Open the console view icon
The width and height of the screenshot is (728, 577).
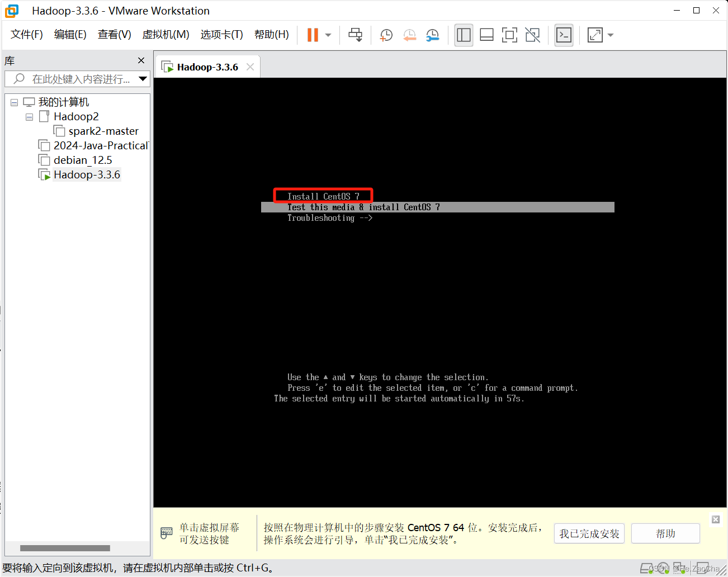pyautogui.click(x=564, y=35)
